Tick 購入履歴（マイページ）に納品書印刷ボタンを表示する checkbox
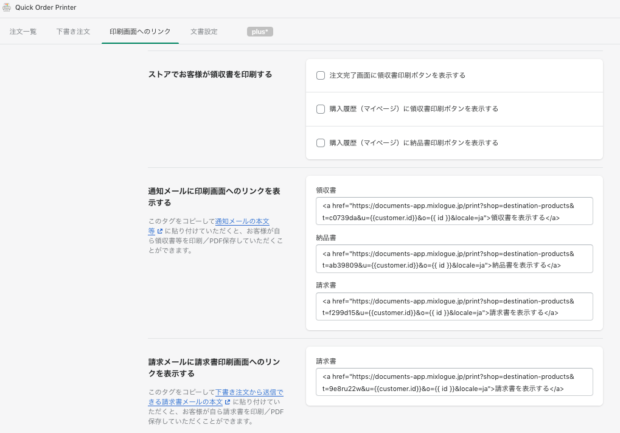 point(321,143)
